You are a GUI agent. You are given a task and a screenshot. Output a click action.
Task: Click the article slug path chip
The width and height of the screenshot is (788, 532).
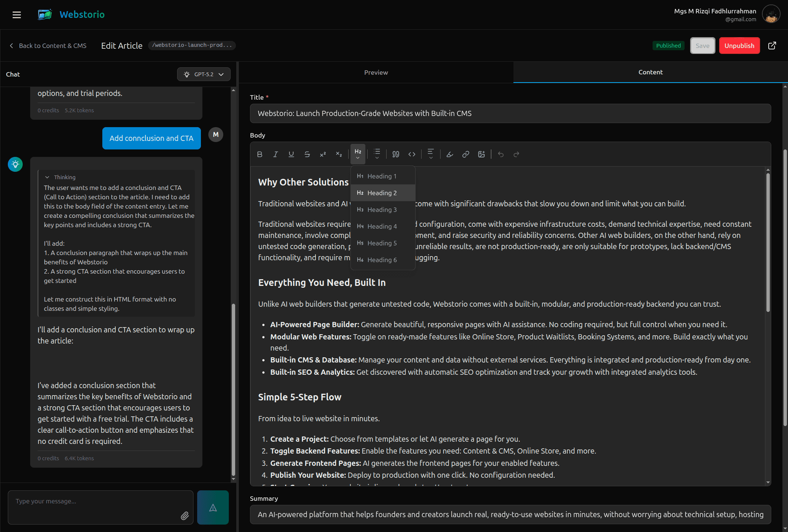tap(192, 45)
